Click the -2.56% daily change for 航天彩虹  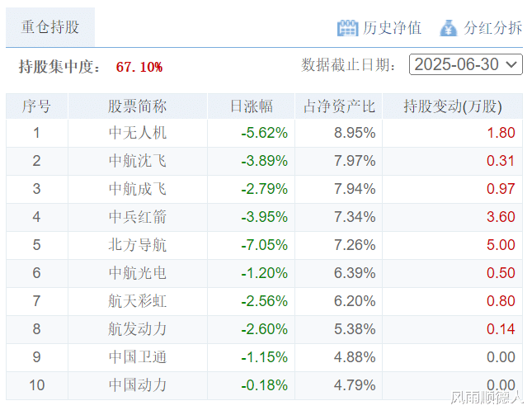click(265, 301)
